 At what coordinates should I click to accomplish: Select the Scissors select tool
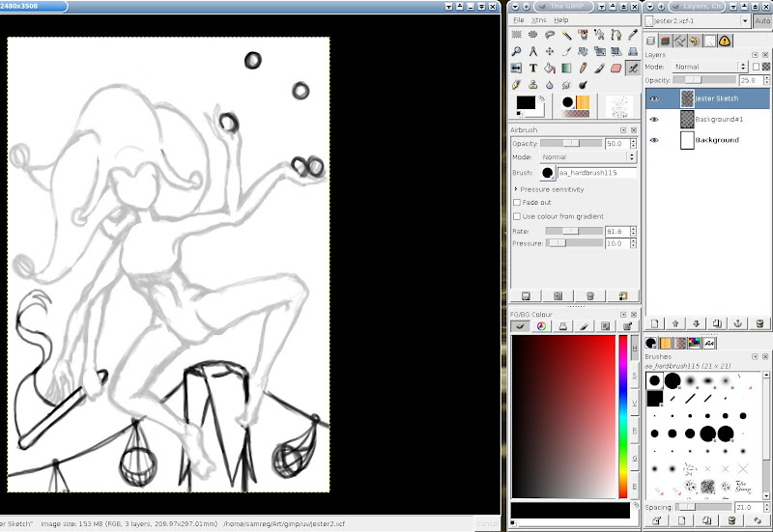tap(599, 35)
